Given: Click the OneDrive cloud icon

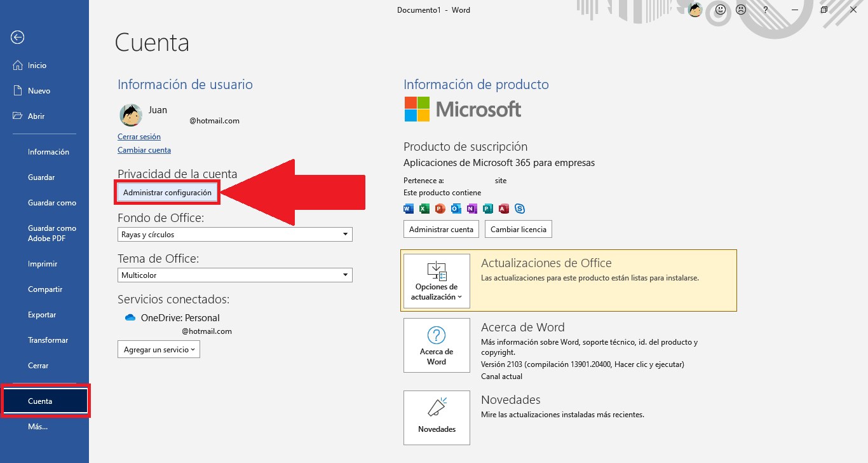Looking at the screenshot, I should point(130,317).
